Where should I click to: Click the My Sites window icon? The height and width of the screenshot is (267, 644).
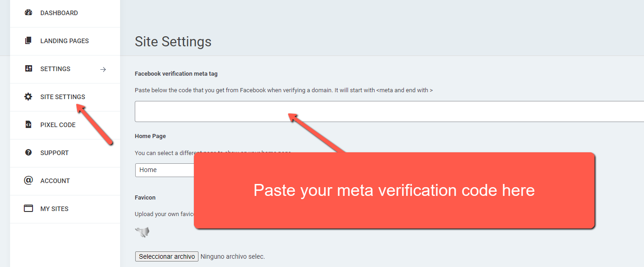coord(28,209)
